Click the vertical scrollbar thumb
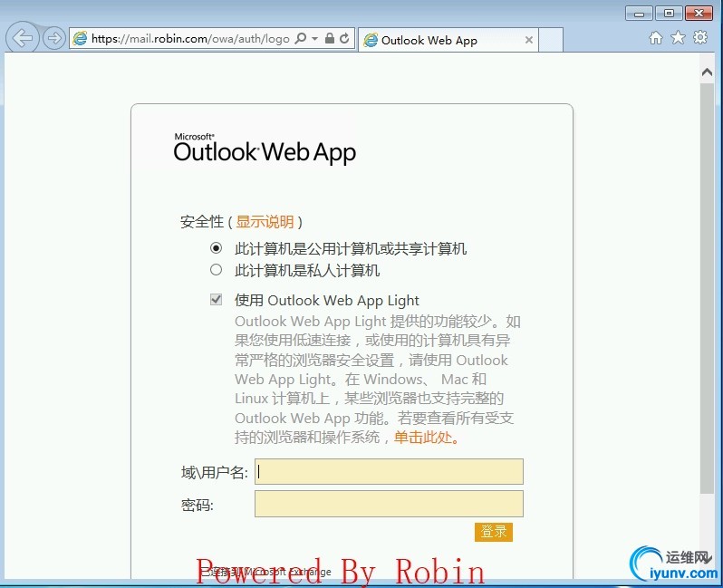This screenshot has height=588, width=723. click(x=707, y=288)
